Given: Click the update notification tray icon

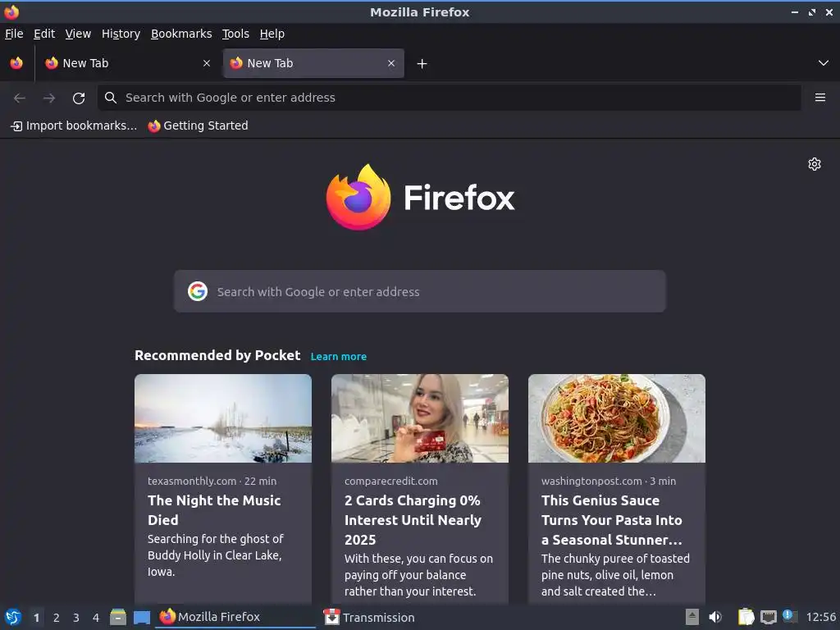Looking at the screenshot, I should click(790, 616).
